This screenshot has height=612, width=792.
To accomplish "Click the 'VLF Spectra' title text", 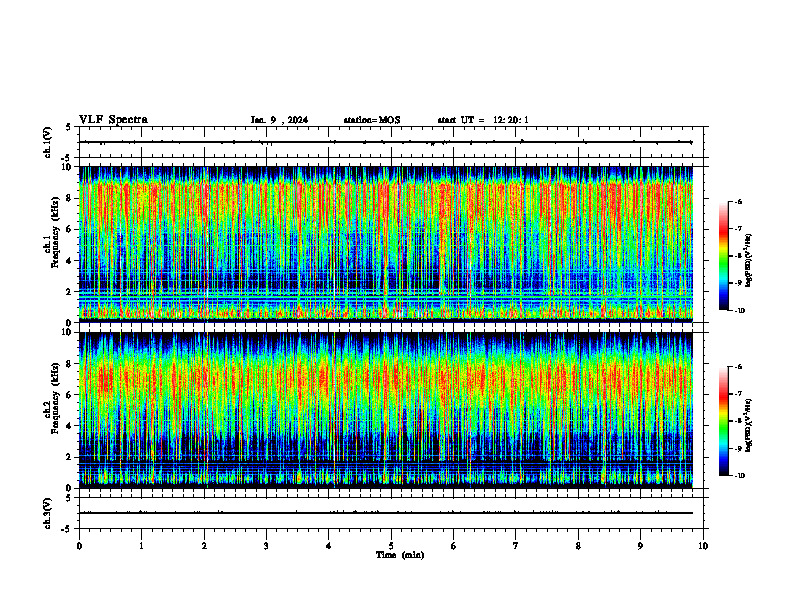I will tap(113, 120).
